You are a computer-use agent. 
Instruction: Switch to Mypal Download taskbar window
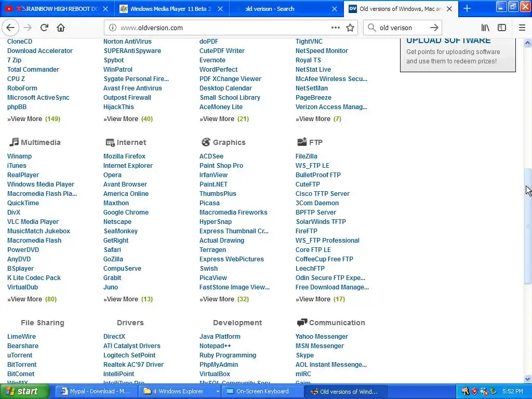96,391
